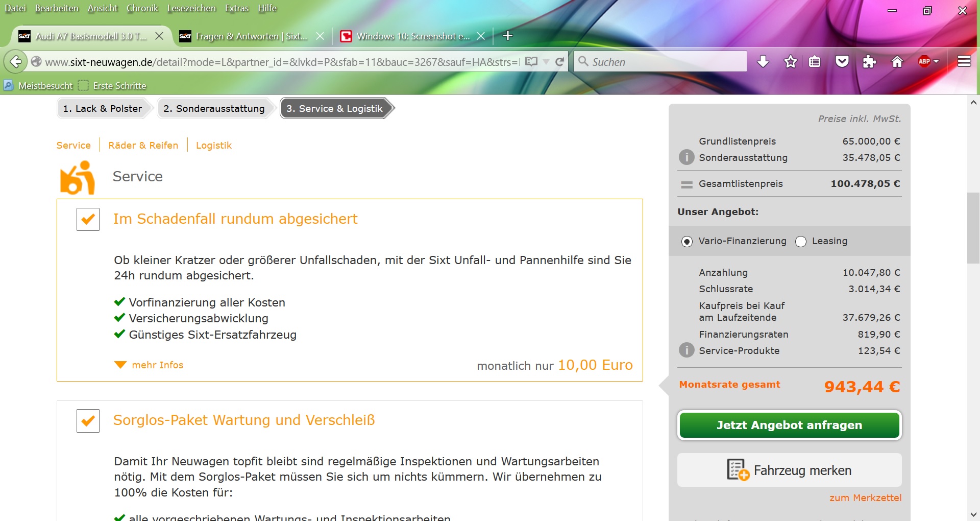Click info icon next to Sonderausstattung

tap(687, 157)
